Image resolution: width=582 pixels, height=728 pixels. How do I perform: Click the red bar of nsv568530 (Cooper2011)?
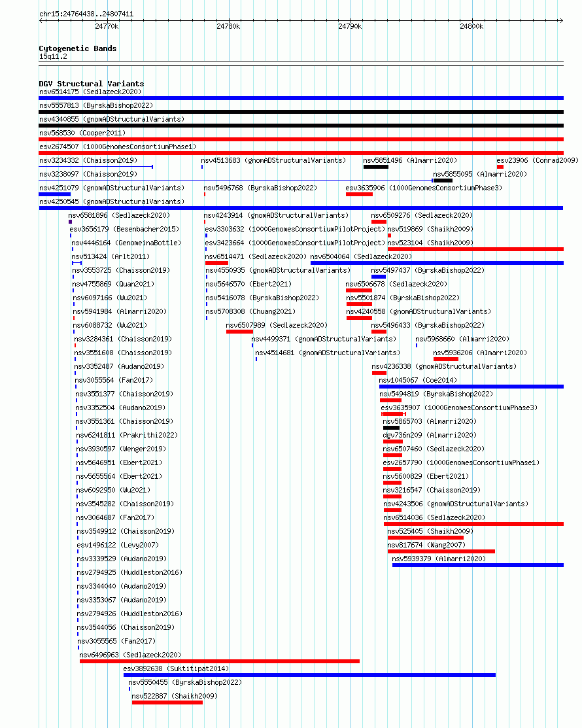301,139
